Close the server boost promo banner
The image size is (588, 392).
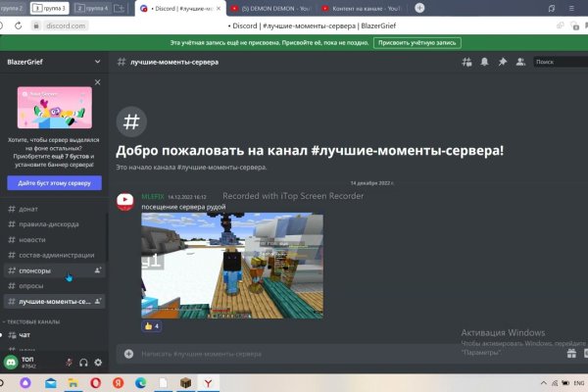tap(97, 84)
